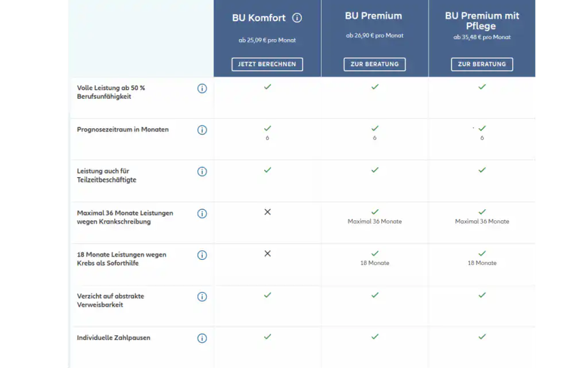Open info for abstrakte Verweisbarkeit

202,297
